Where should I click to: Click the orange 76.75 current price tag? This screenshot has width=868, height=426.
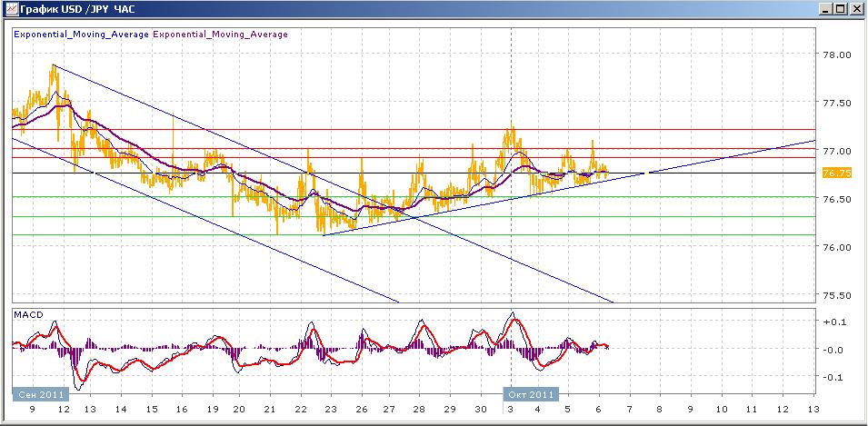coord(834,173)
